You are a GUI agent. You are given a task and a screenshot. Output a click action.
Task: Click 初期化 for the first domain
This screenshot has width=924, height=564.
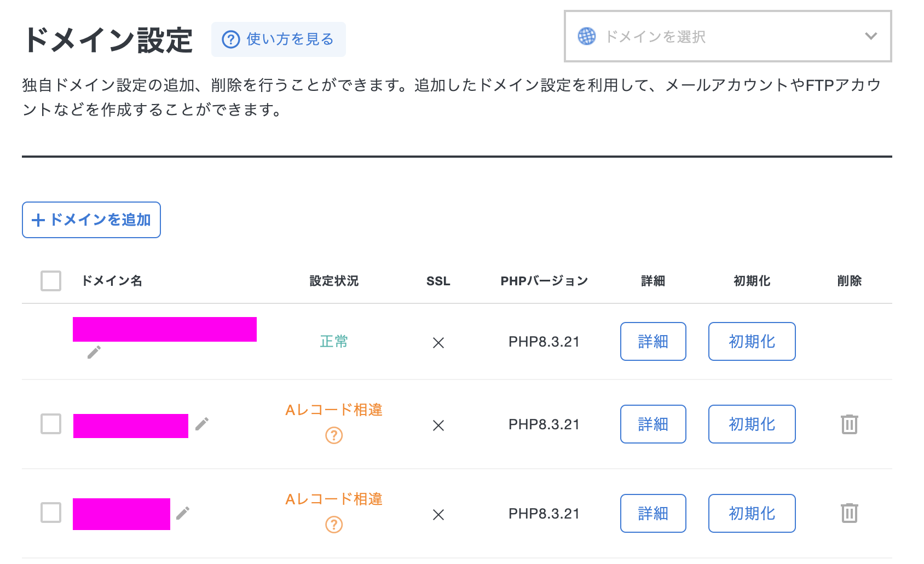click(752, 342)
